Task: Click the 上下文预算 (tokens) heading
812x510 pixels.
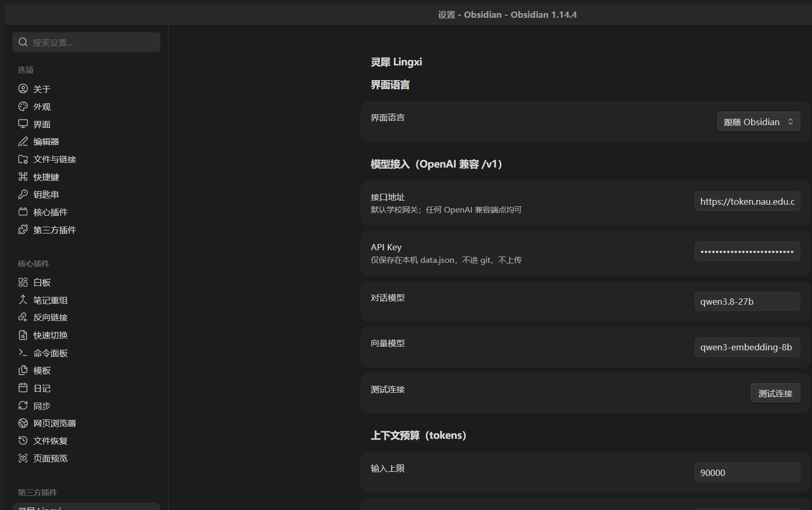Action: [x=419, y=435]
